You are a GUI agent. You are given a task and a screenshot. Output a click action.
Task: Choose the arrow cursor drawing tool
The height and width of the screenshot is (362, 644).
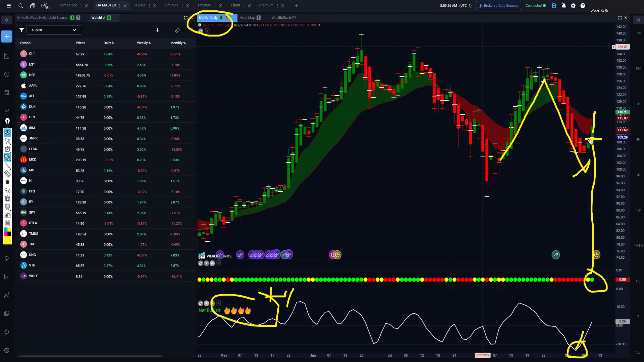point(7,141)
